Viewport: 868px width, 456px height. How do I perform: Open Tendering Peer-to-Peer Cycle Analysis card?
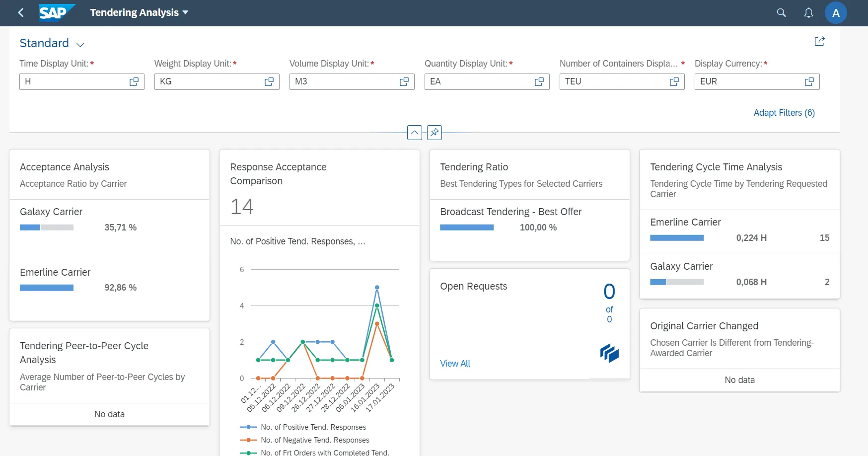109,366
